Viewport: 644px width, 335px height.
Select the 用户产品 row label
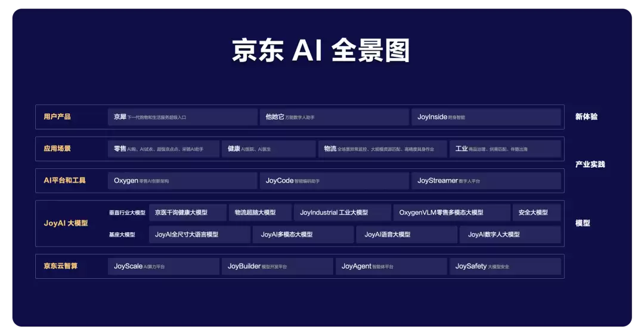(57, 117)
